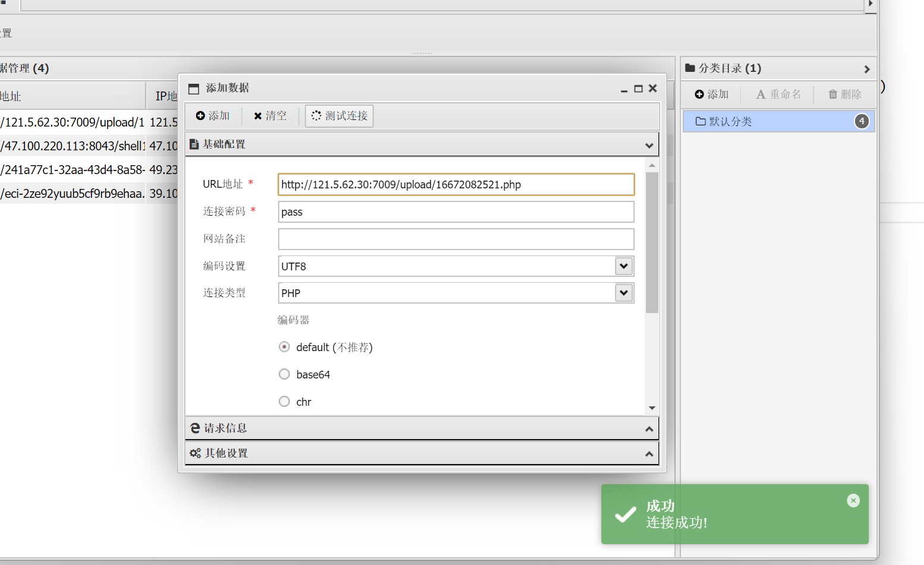Click the 测试连接 test connection button

[339, 116]
